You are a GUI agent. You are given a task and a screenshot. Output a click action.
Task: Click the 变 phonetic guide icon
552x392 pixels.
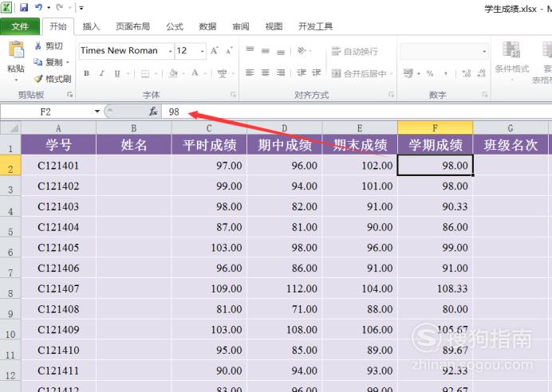pyautogui.click(x=222, y=73)
